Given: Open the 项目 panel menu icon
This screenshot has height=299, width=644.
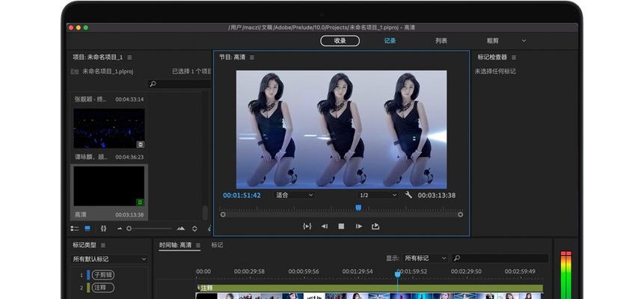Looking at the screenshot, I should (x=129, y=57).
